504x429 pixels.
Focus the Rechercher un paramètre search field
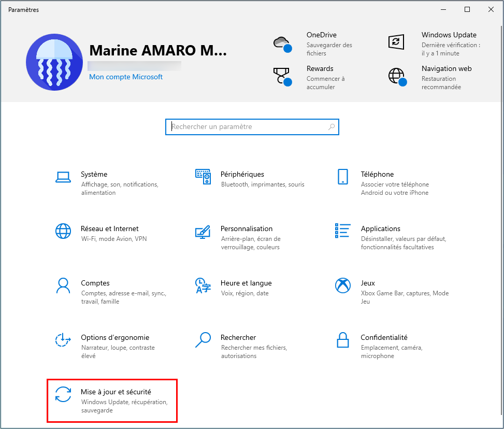[252, 127]
